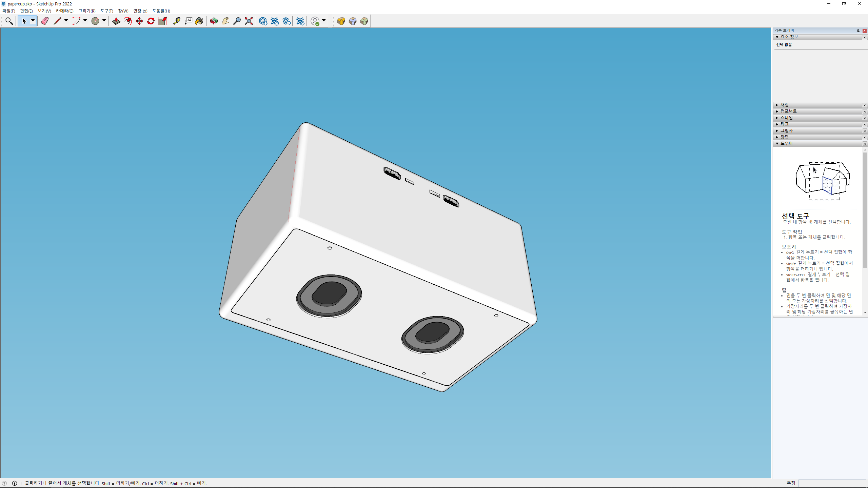Select the Tape Measure tool
The image size is (868, 488).
(177, 21)
